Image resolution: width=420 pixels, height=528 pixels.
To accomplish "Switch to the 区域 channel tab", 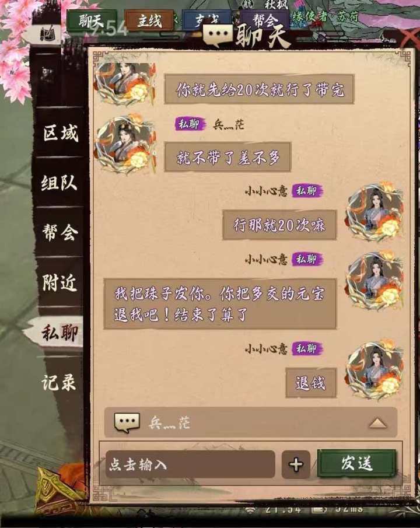I will [60, 133].
